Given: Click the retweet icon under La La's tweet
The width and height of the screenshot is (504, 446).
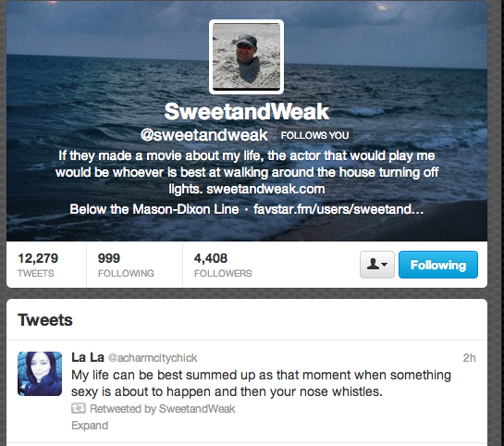Looking at the screenshot, I should [x=79, y=409].
